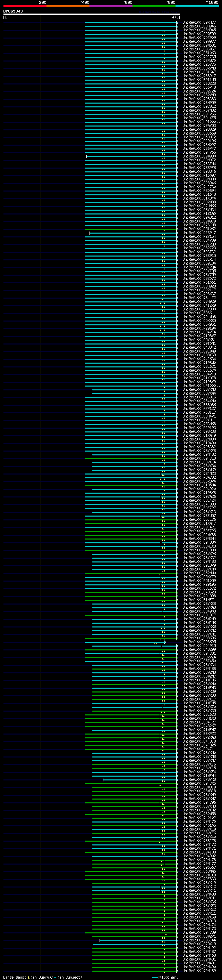Select the UniRef100_P51063 label
The image size is (222, 980).
(199, 53)
